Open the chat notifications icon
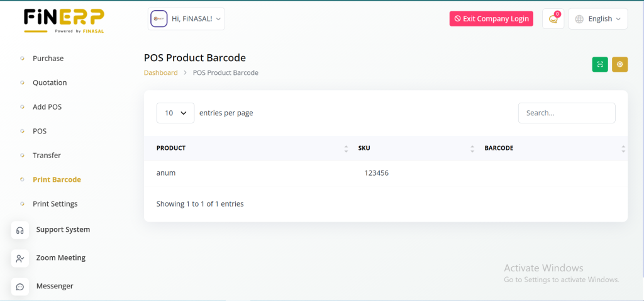The image size is (644, 301). point(553,19)
